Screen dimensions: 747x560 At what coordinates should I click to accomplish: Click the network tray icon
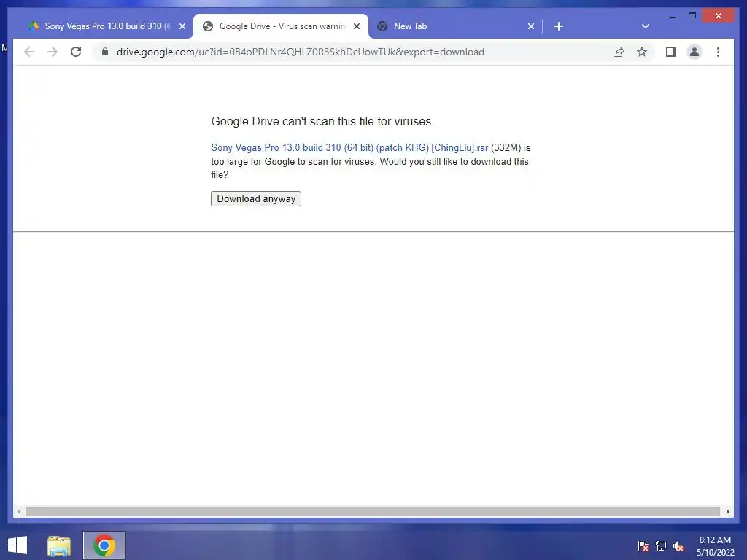661,546
